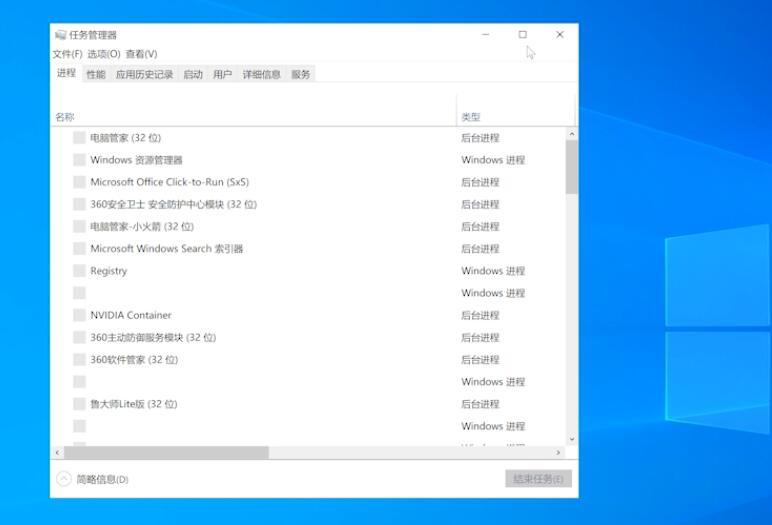Screen dimensions: 772x525
Task: Select the Registry process row
Action: click(x=308, y=270)
